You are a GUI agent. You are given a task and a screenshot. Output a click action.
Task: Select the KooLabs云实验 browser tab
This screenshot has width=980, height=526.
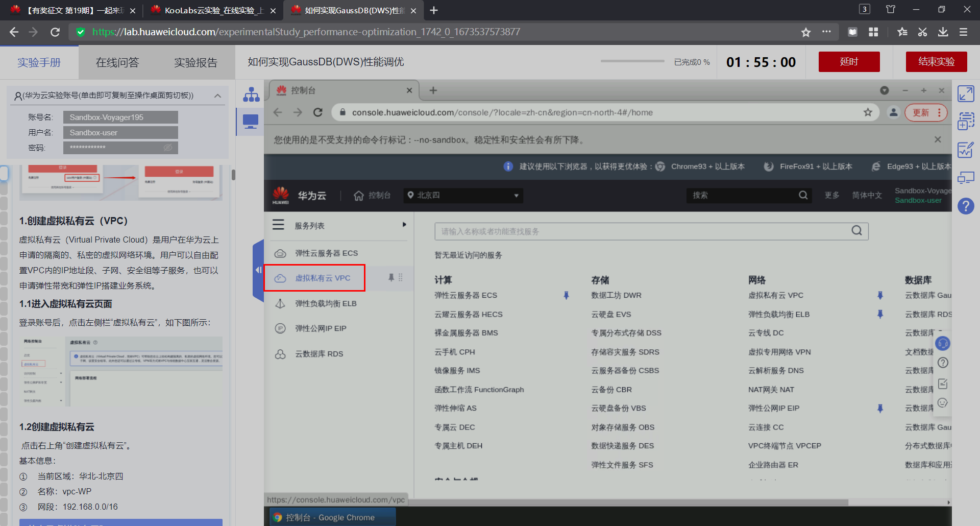(212, 10)
